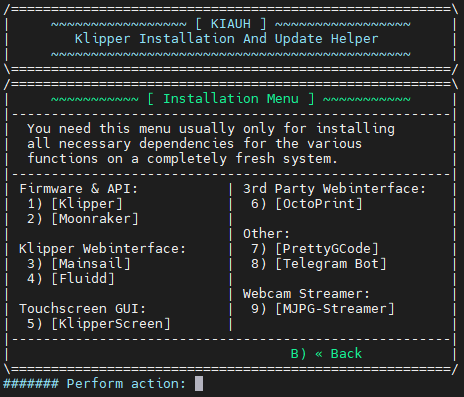Click the 'Touchscreen GUI:' section label
The width and height of the screenshot is (464, 397).
point(83,309)
